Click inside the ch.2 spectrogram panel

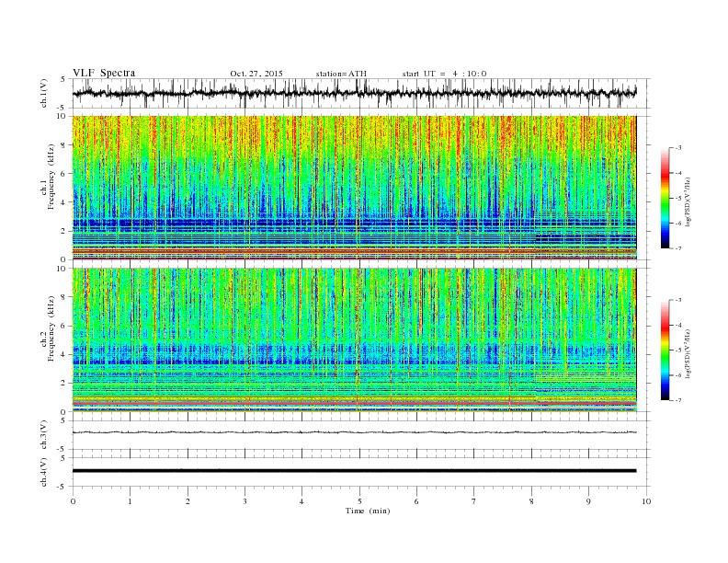[354, 340]
